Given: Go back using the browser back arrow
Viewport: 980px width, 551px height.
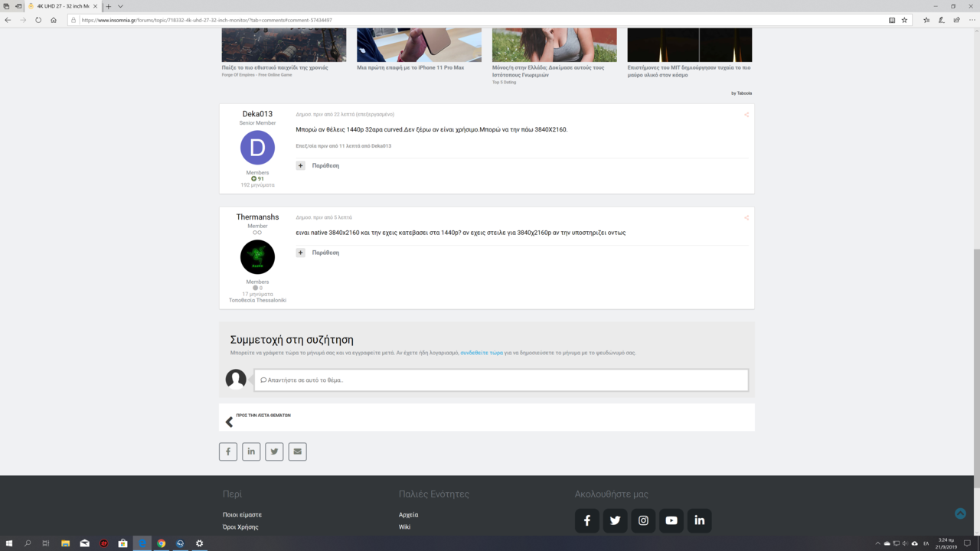Looking at the screenshot, I should click(8, 20).
